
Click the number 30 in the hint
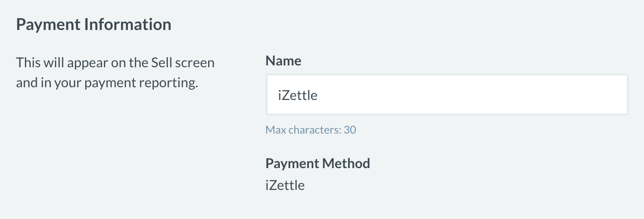point(350,130)
